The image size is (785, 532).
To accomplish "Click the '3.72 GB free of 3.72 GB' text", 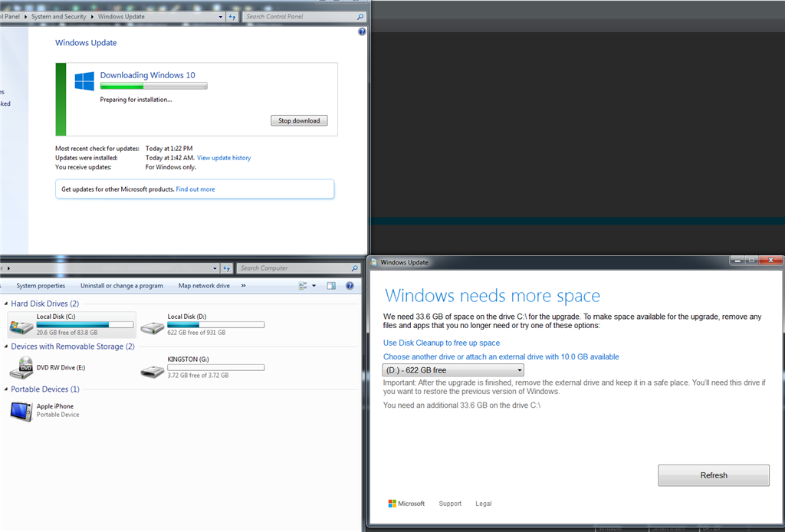I will (x=198, y=376).
